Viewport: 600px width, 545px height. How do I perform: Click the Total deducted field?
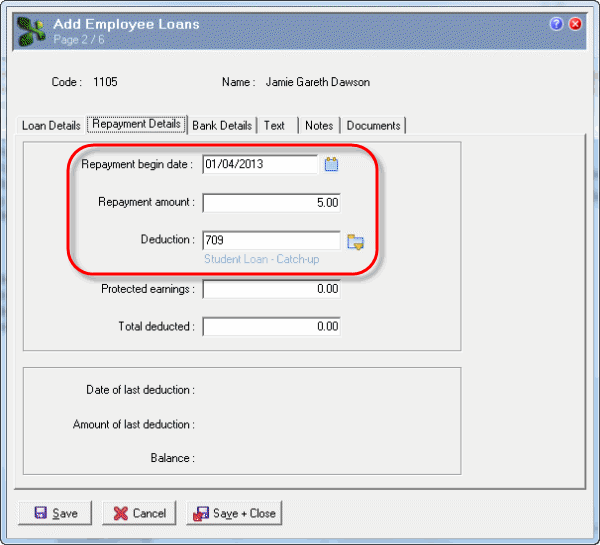coord(271,326)
